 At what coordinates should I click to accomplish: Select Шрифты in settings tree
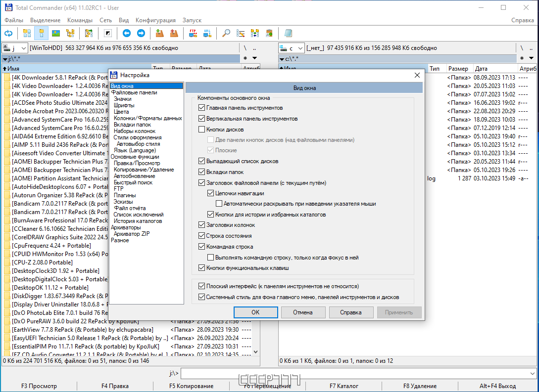(124, 105)
